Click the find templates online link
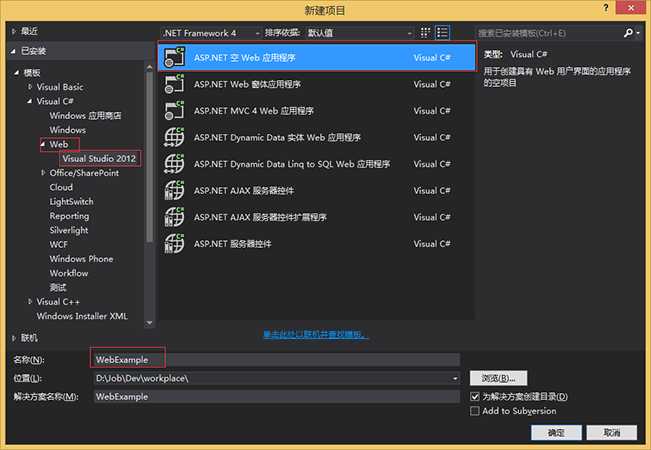Screen dimensions: 651x450 pos(316,334)
